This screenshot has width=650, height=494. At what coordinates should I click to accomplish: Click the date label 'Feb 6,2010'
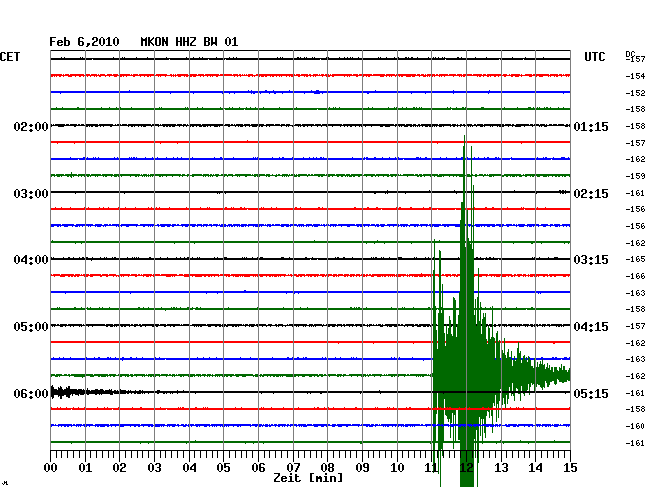[x=84, y=42]
